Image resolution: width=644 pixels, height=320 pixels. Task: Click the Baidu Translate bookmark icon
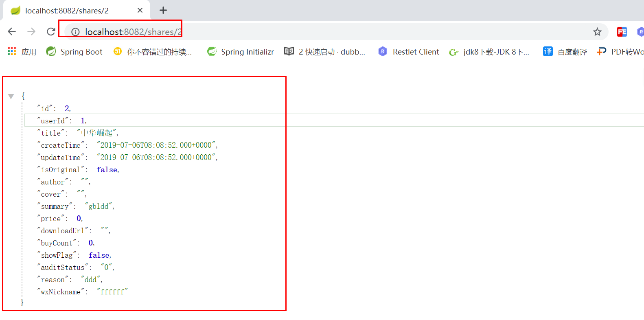click(x=548, y=51)
